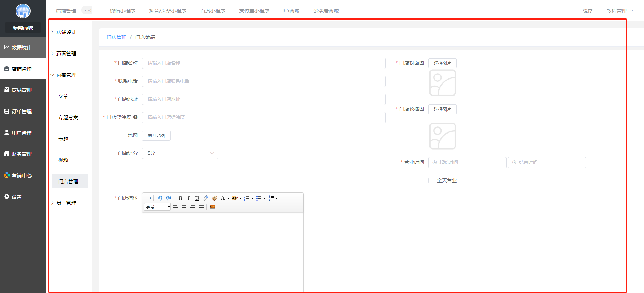644x293 pixels.
Task: Click the 门店封面图 image placeholder
Action: click(443, 83)
